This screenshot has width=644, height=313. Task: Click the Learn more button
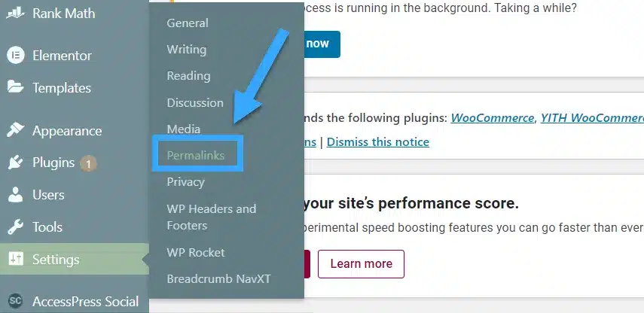(x=361, y=264)
